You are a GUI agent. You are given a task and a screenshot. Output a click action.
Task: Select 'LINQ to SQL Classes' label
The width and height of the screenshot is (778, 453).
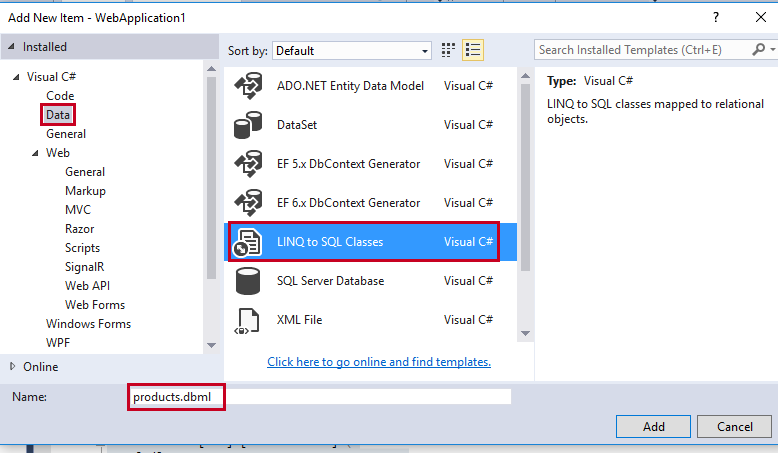point(330,242)
